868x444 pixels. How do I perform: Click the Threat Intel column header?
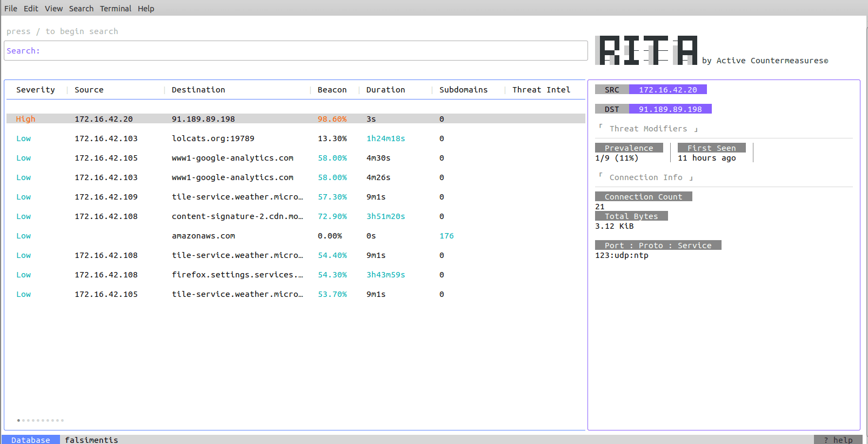coord(542,90)
